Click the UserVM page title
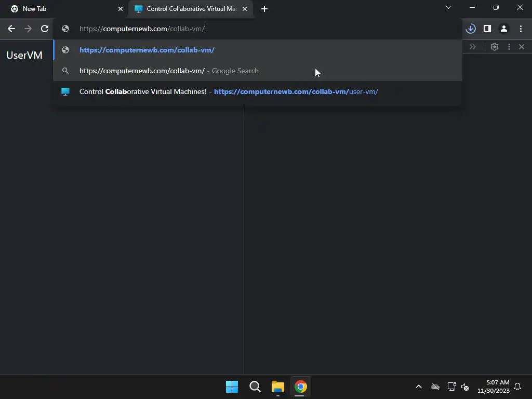 24,55
